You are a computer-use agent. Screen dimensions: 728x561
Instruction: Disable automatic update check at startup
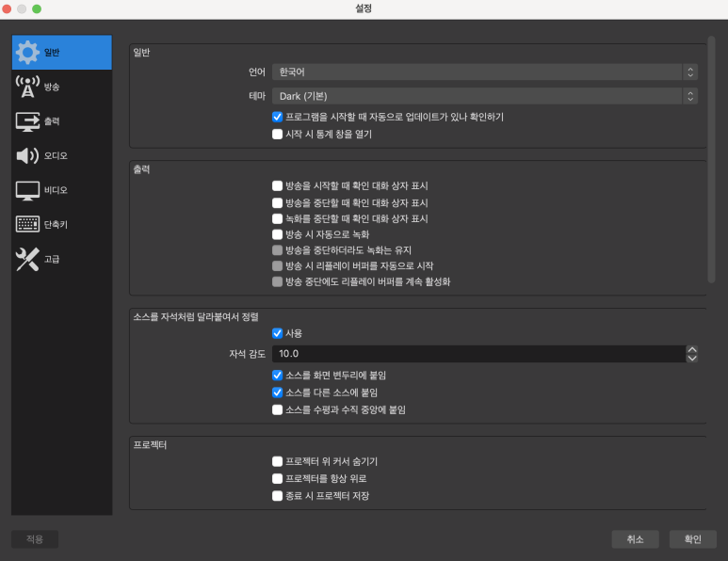tap(277, 117)
